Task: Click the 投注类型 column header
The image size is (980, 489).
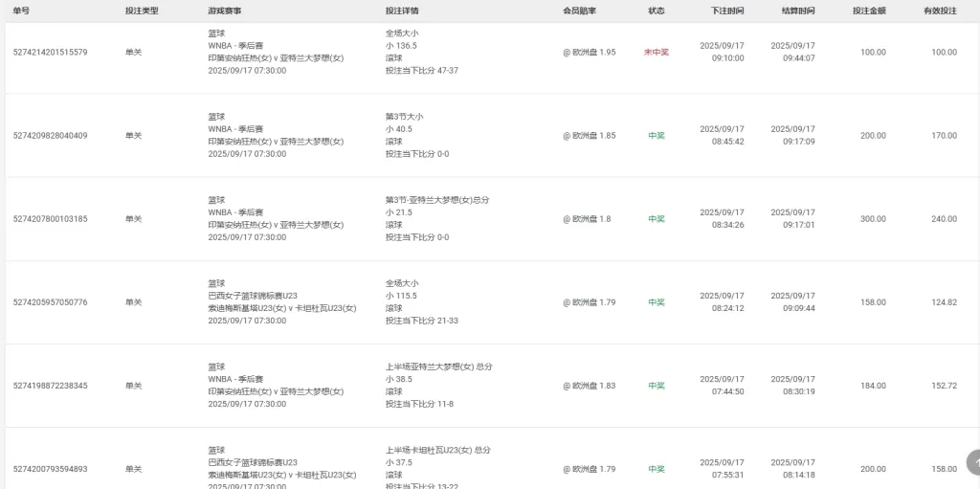Action: point(142,11)
